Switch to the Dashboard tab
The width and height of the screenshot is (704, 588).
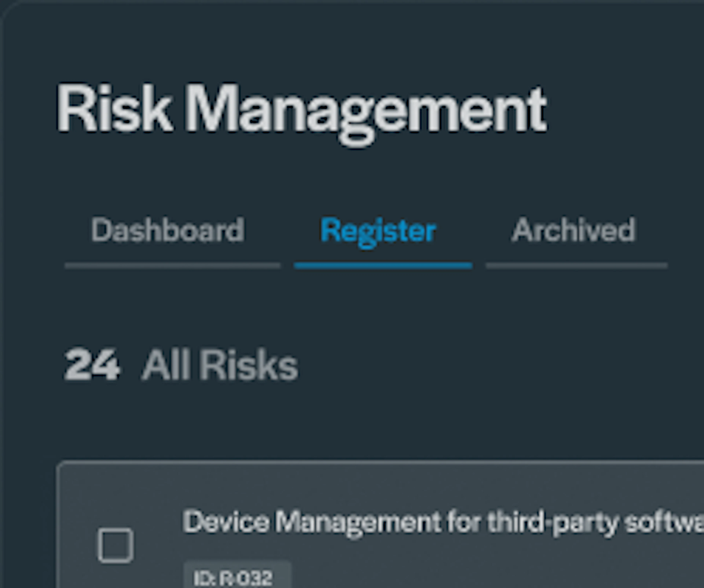[168, 230]
